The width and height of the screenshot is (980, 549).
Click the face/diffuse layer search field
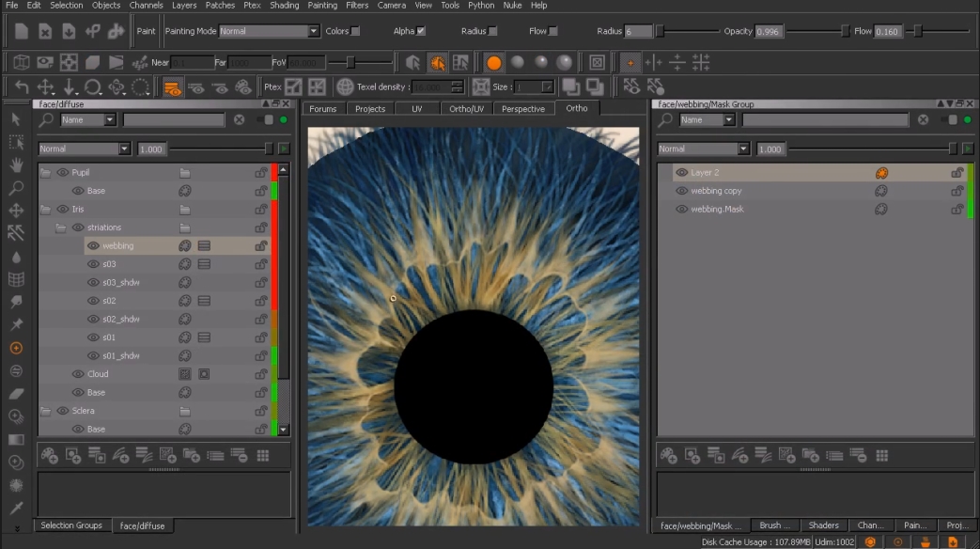click(x=174, y=119)
